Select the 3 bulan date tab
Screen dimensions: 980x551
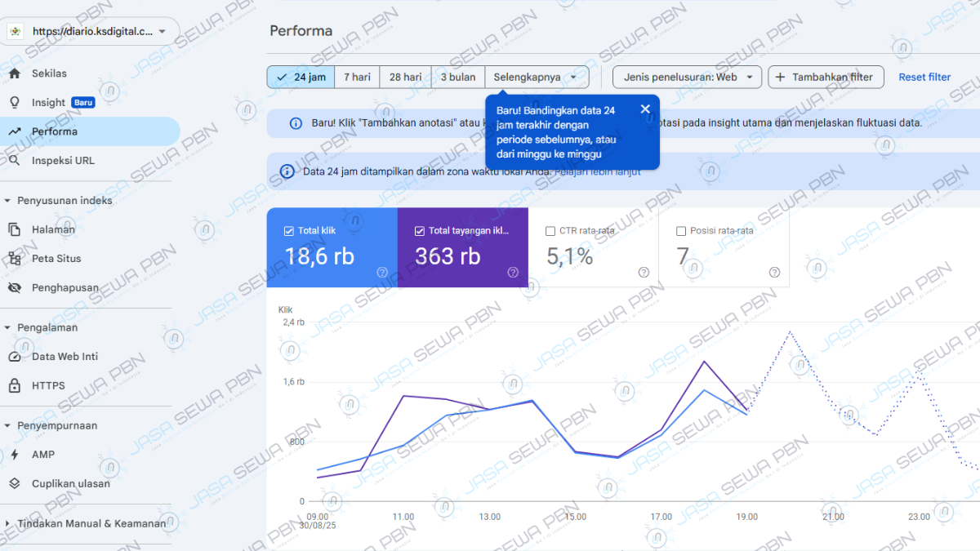click(x=458, y=78)
